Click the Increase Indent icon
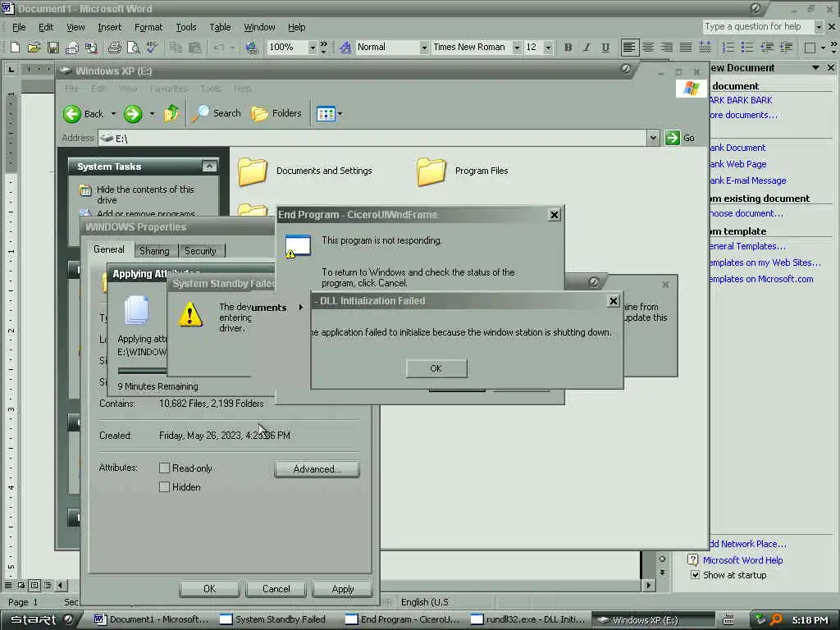 point(786,48)
